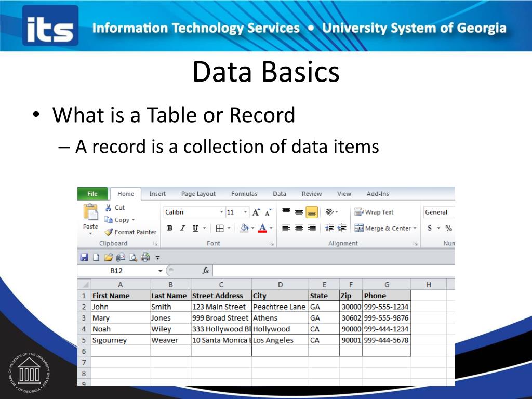The width and height of the screenshot is (532, 399).
Task: Open Merge & Center dropdown arrow
Action: tap(415, 228)
